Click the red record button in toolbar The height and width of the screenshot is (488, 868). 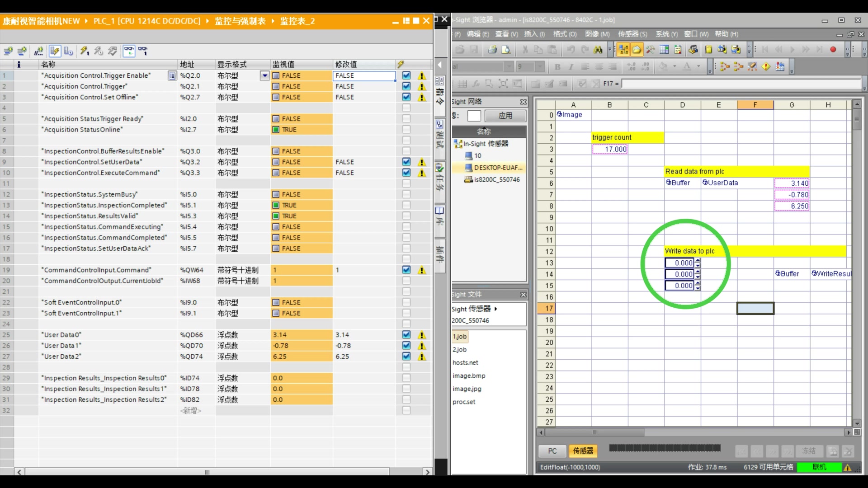833,50
